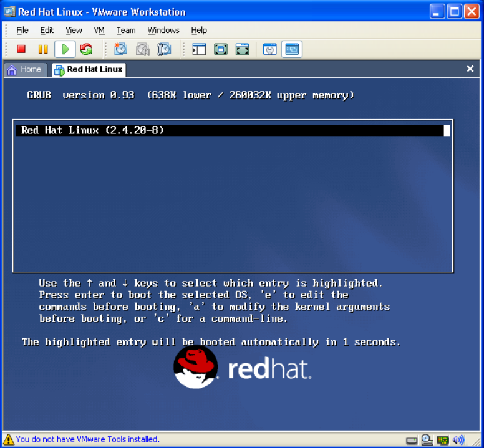Open the VM menu
Image resolution: width=484 pixels, height=448 pixels.
[99, 30]
